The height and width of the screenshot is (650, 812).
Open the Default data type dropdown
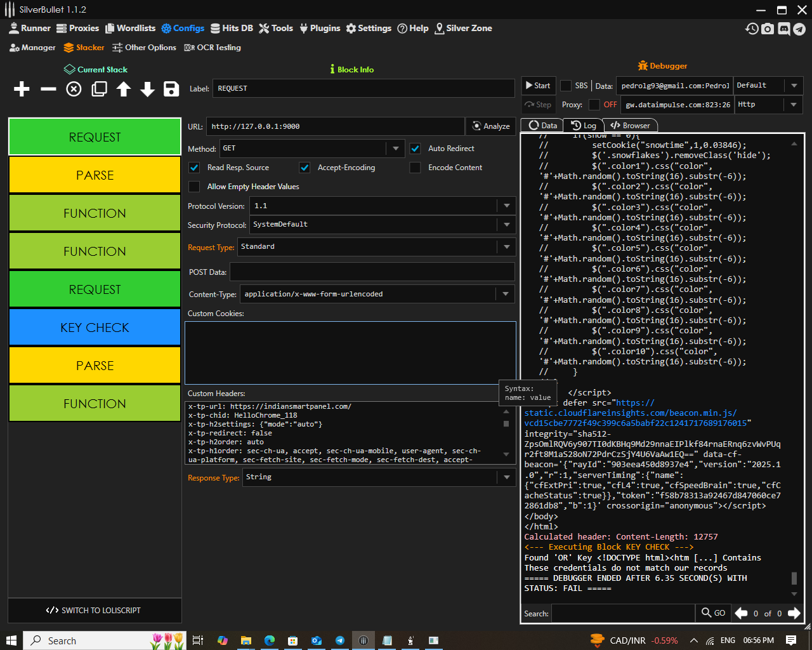pyautogui.click(x=768, y=86)
